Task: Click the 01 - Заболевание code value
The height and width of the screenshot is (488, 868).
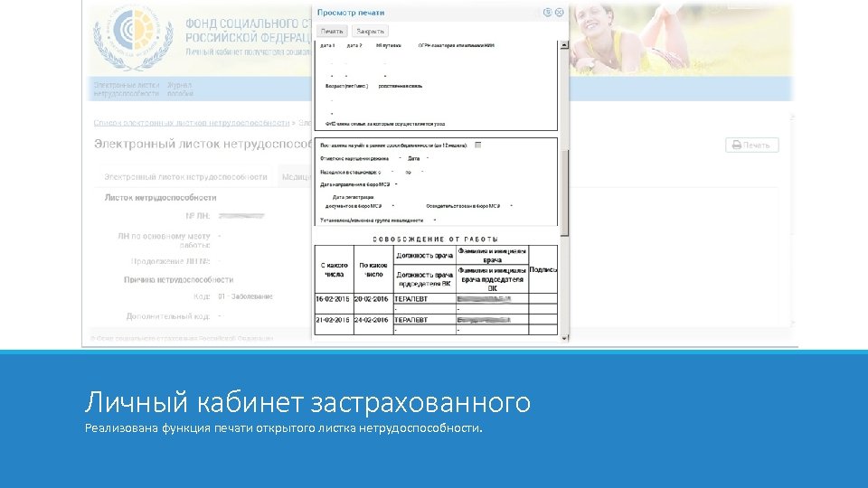Action: click(245, 296)
